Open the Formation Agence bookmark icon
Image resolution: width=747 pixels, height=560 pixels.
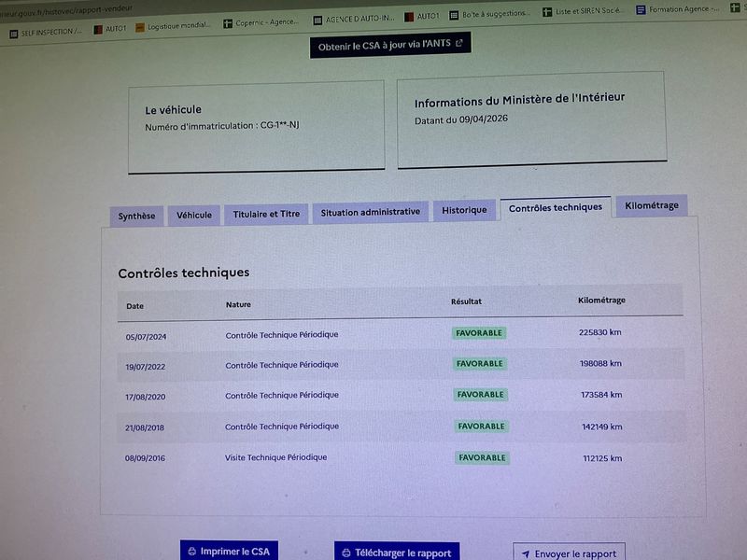(x=641, y=9)
